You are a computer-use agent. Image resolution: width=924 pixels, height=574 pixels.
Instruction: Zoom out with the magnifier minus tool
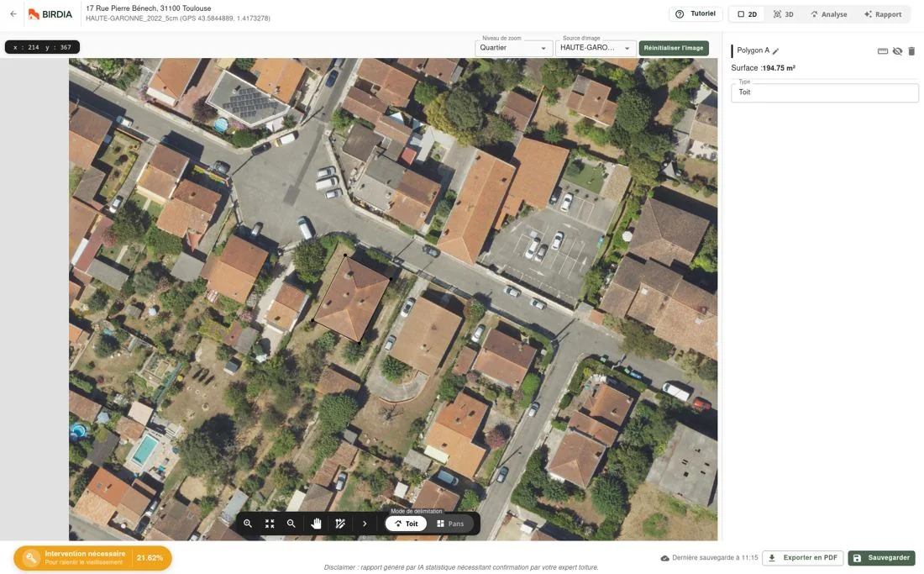click(x=291, y=524)
